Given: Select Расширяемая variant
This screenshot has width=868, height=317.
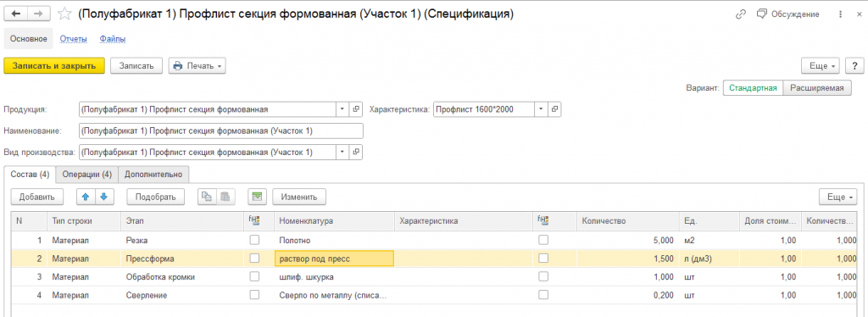Looking at the screenshot, I should click(x=817, y=88).
